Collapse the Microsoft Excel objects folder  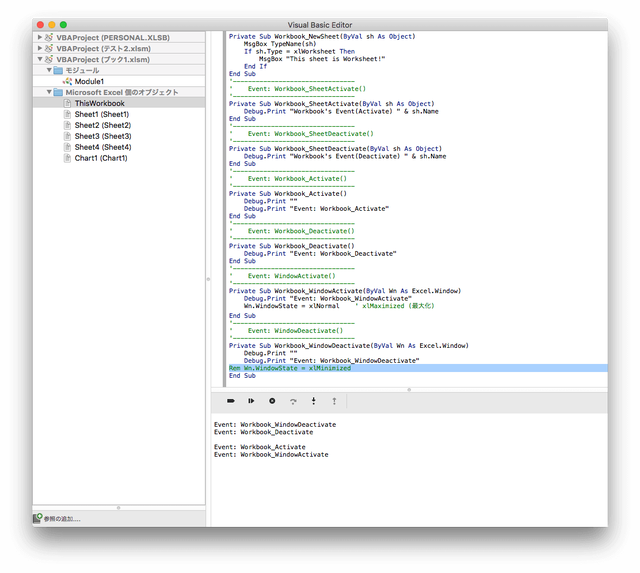click(x=49, y=92)
